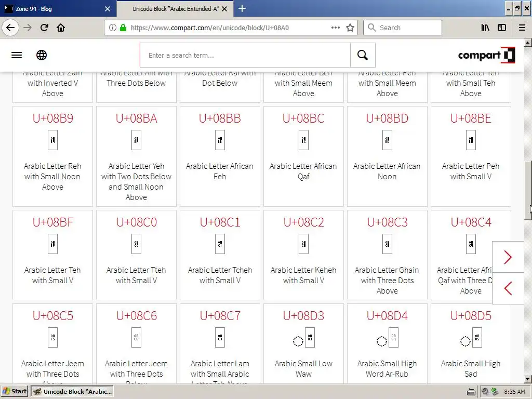Reload the current page

(44, 28)
